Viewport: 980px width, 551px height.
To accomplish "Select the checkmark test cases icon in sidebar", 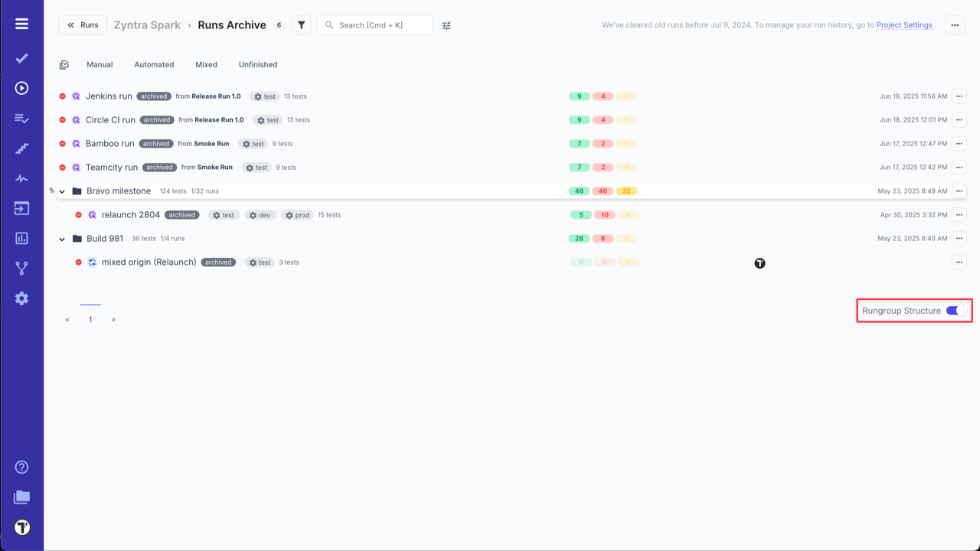I will [21, 58].
